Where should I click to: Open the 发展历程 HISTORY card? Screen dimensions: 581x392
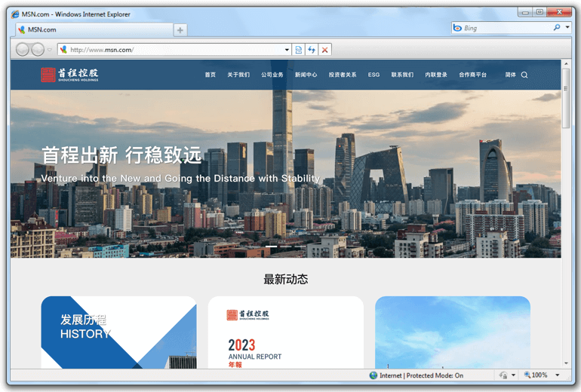click(119, 332)
